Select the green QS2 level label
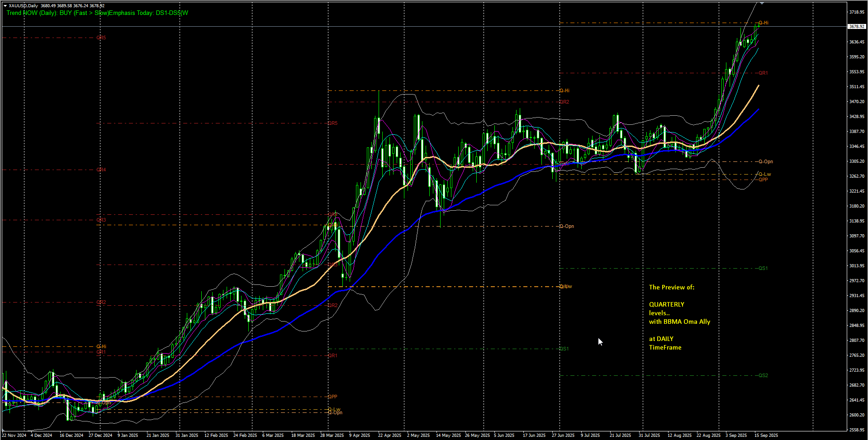Screen dimensions: 868x440 coord(763,375)
